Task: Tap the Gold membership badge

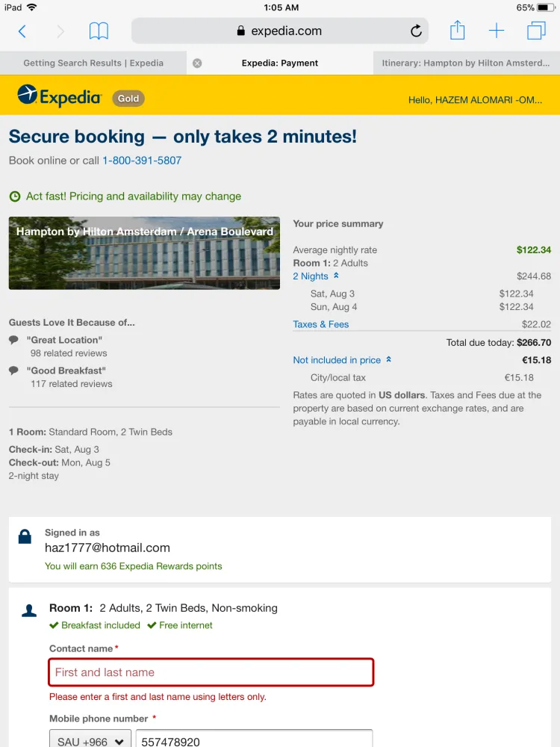Action: [128, 98]
